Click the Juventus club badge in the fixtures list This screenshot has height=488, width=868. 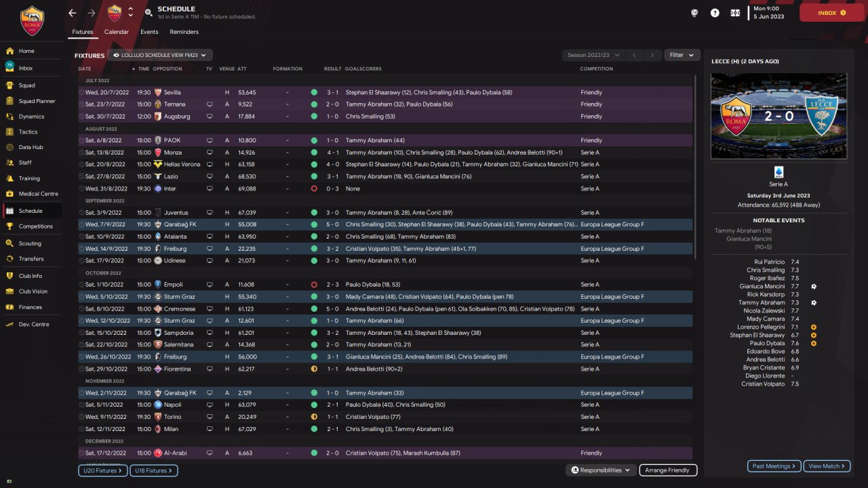(158, 213)
